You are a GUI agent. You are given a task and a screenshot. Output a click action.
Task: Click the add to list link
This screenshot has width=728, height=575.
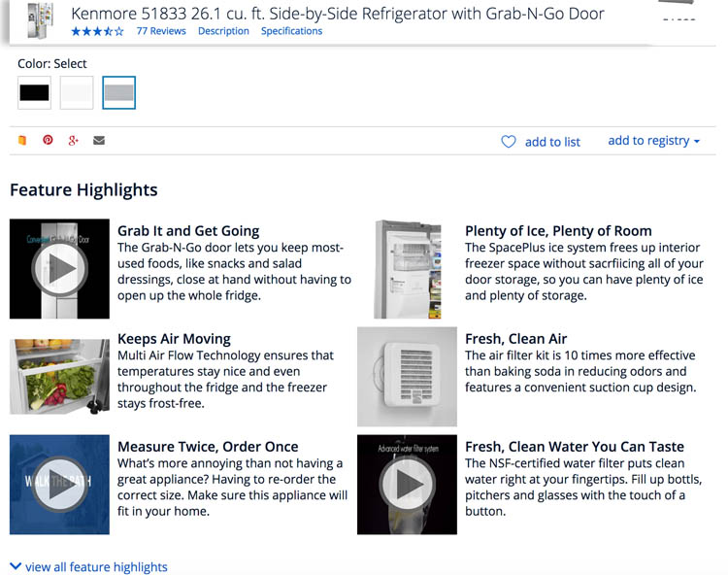click(x=552, y=142)
